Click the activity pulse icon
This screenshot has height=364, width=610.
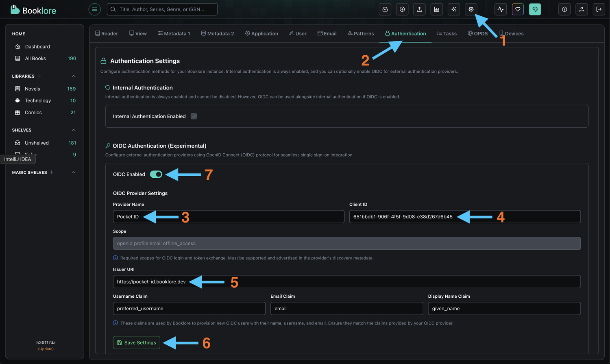click(500, 9)
